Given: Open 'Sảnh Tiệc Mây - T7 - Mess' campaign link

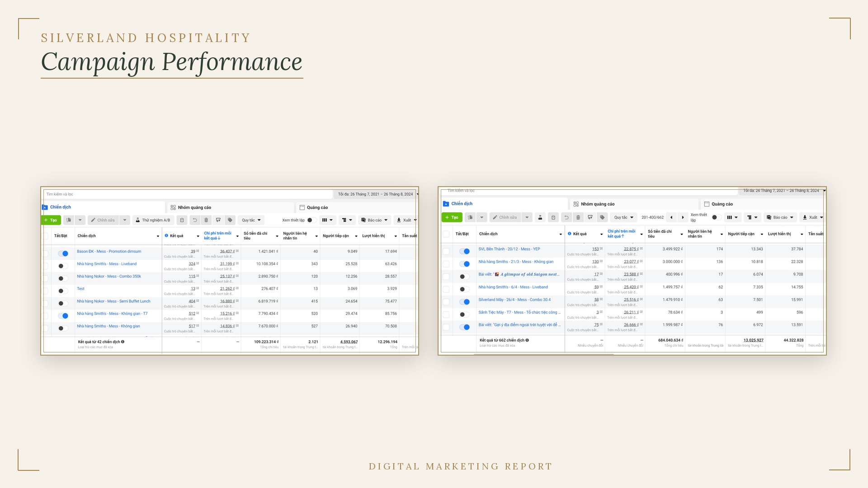Looking at the screenshot, I should tap(519, 312).
